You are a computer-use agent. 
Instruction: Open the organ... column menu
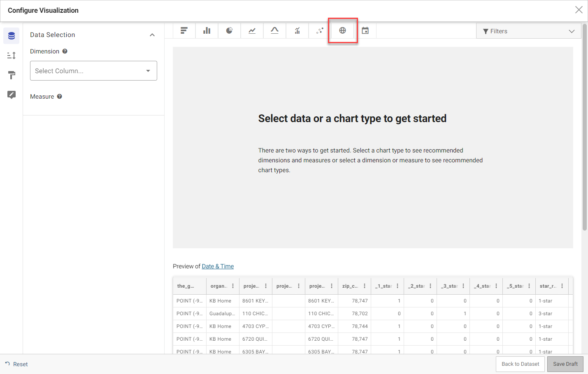click(233, 286)
